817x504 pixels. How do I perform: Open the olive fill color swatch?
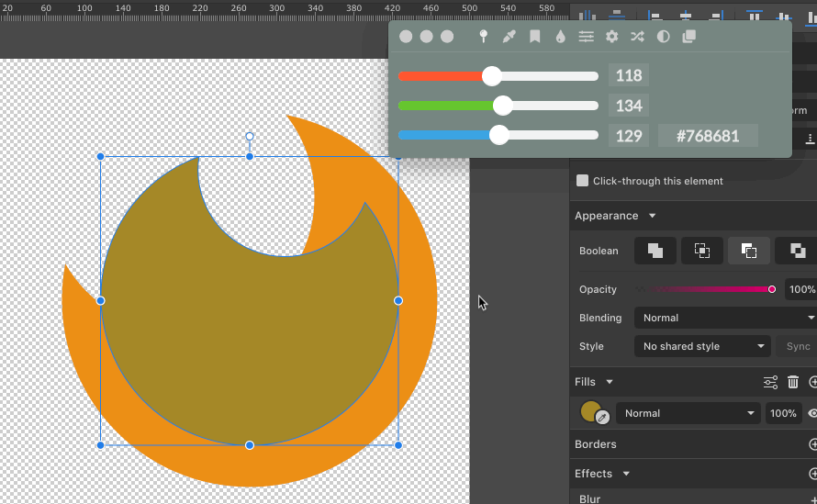pyautogui.click(x=590, y=411)
